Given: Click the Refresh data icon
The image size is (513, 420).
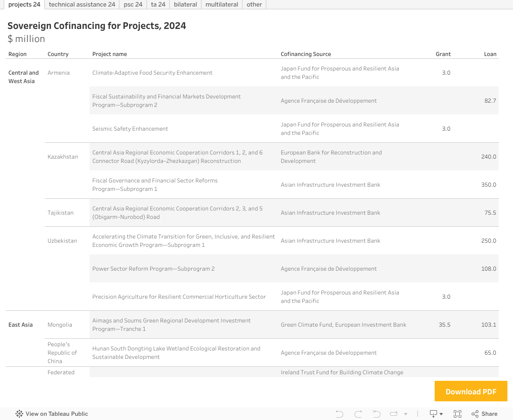Looking at the screenshot, I should [x=394, y=414].
